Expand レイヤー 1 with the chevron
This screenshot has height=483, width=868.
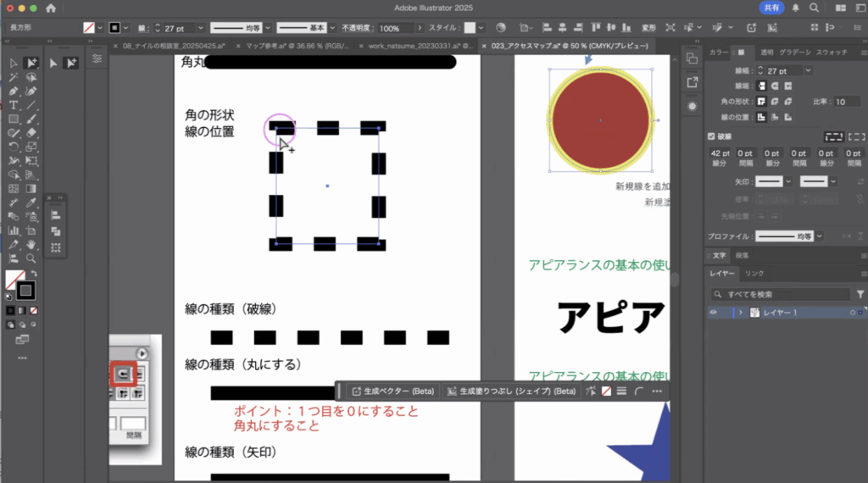coord(741,313)
